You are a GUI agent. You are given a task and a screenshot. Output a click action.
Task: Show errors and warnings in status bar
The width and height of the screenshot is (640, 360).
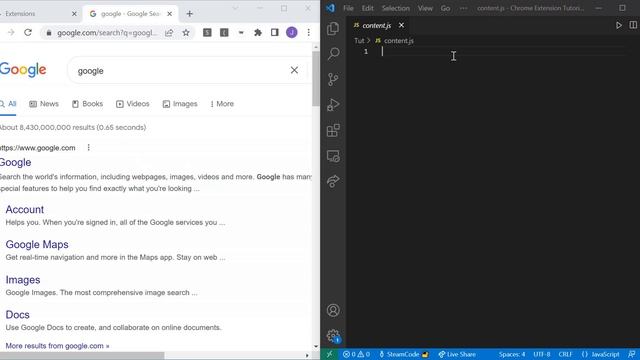tap(356, 354)
